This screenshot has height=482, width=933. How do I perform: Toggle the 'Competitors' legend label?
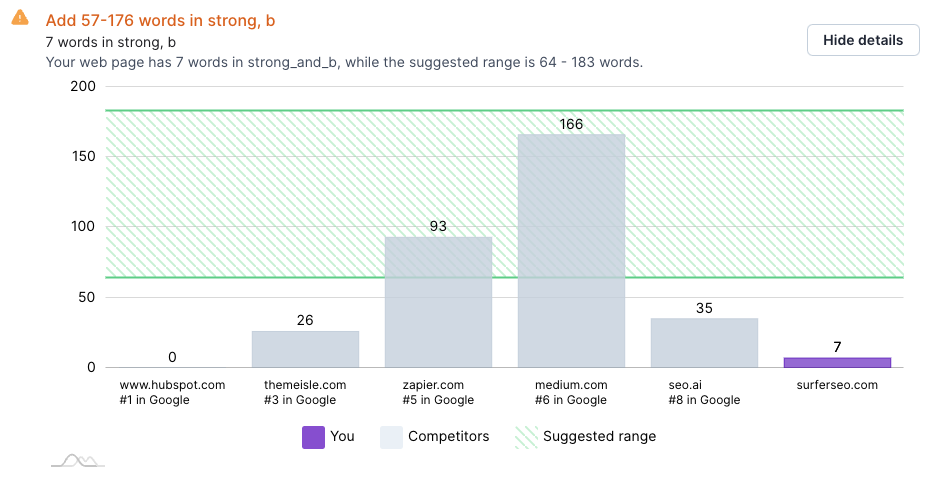click(x=447, y=437)
